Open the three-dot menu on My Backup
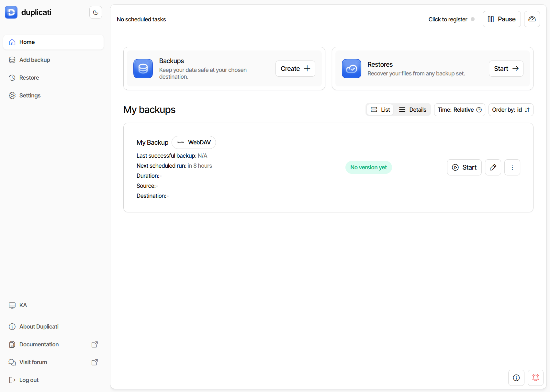 [512, 167]
